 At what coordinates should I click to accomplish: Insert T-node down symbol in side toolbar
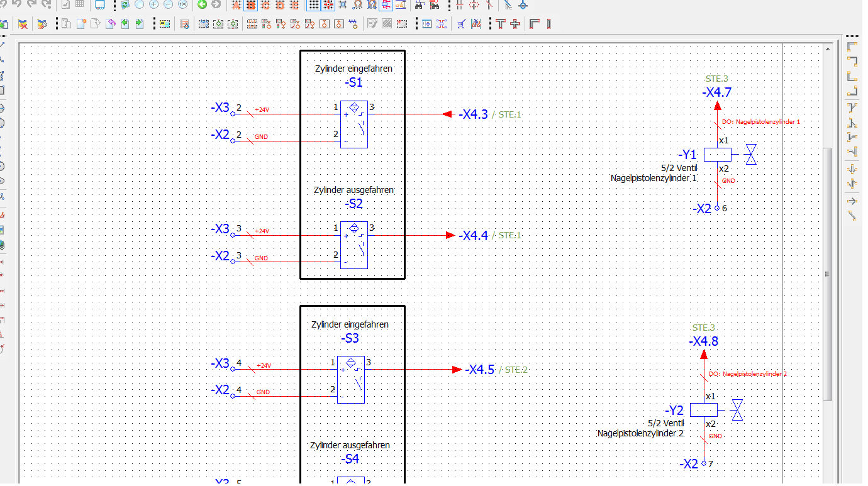coord(852,108)
